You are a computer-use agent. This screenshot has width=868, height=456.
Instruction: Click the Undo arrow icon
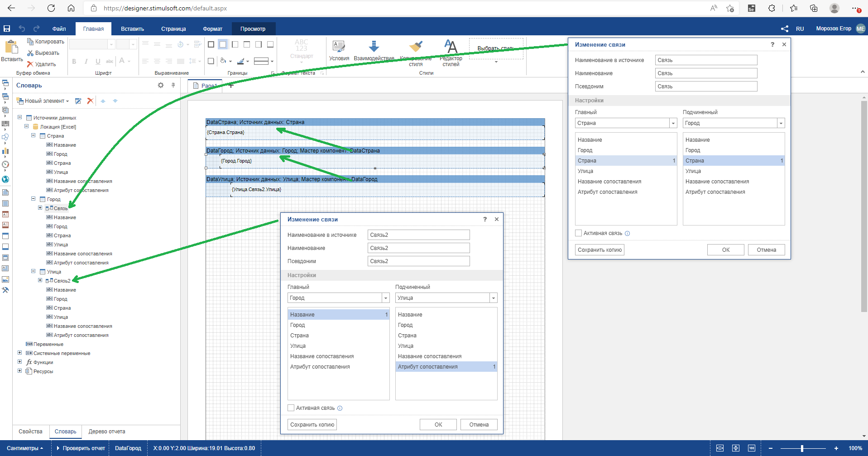point(22,29)
